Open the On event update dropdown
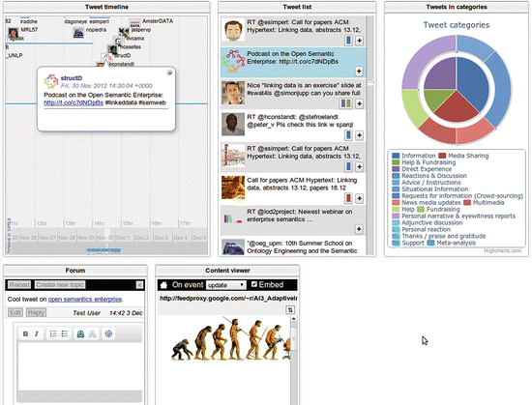This screenshot has height=405, width=532. tap(226, 285)
